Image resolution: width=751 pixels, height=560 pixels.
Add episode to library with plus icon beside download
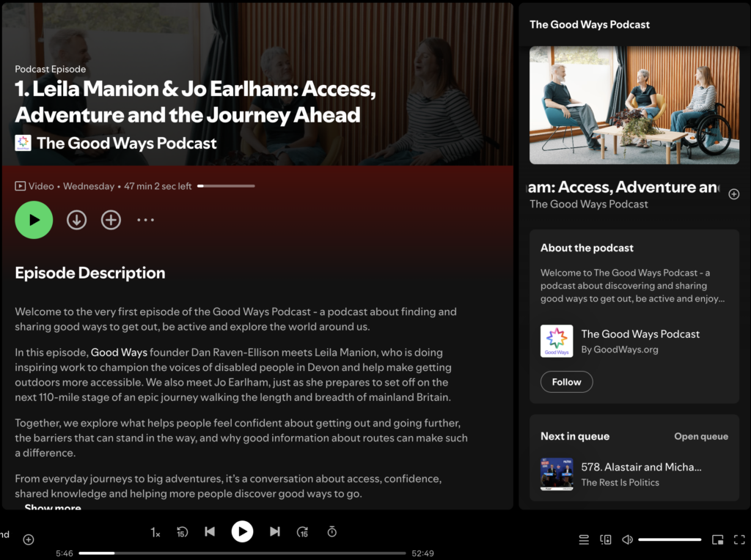pyautogui.click(x=111, y=220)
